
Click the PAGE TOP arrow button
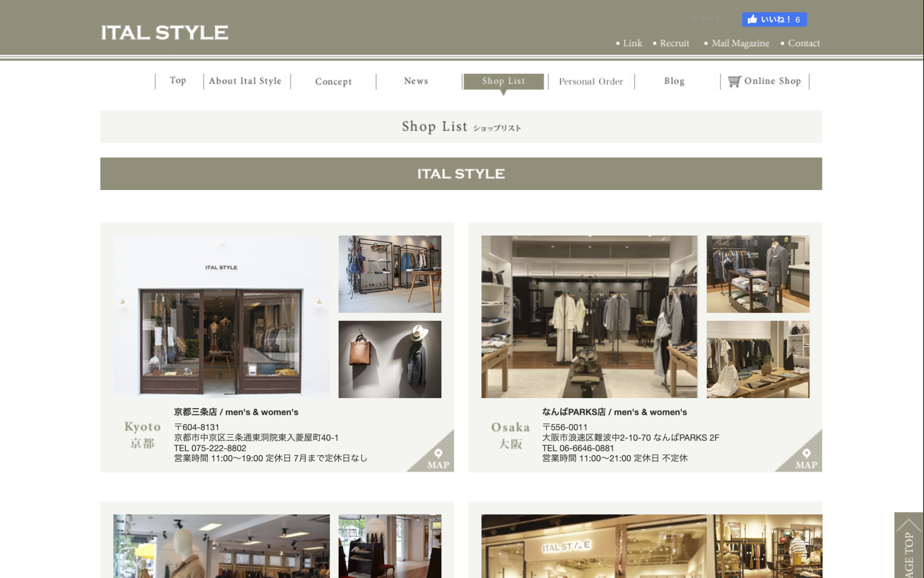point(909,545)
